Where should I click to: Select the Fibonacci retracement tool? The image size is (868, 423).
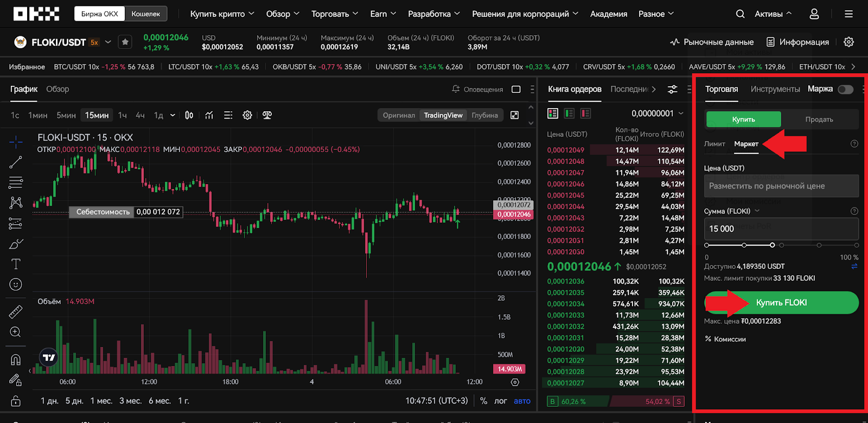pos(16,182)
